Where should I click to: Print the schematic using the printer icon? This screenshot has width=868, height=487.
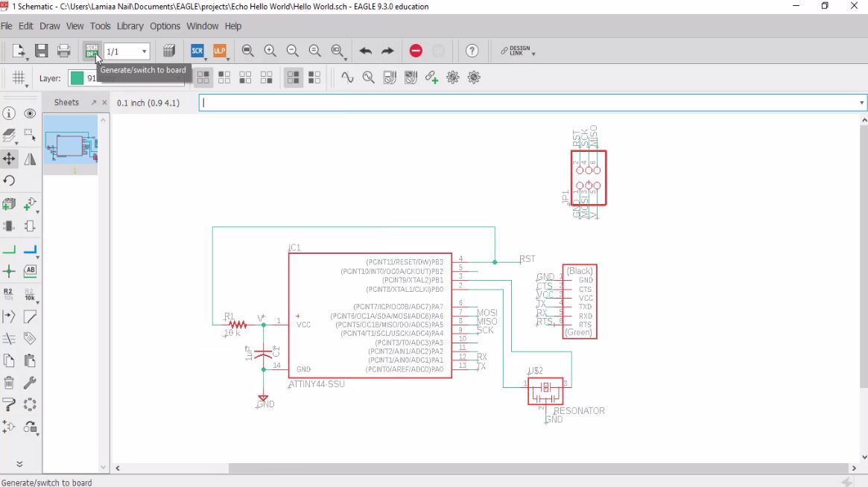63,51
